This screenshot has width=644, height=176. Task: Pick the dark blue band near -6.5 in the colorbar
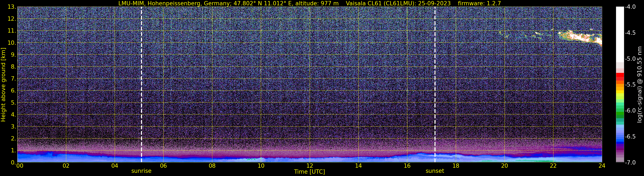click(620, 143)
